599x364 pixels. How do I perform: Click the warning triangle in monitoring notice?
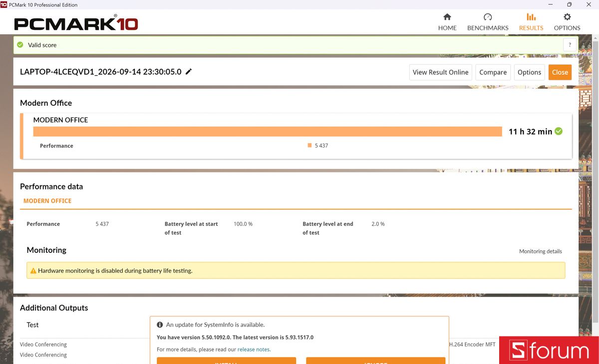pyautogui.click(x=33, y=271)
